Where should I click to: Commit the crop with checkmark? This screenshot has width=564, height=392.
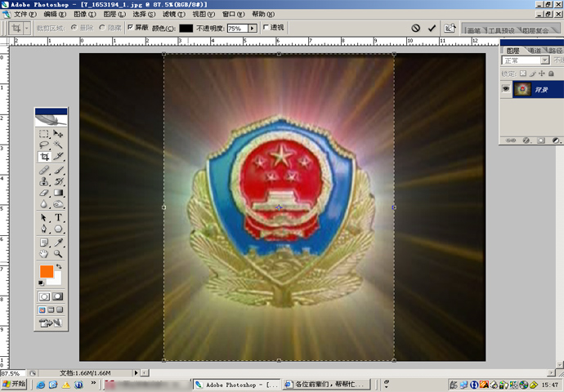point(432,28)
